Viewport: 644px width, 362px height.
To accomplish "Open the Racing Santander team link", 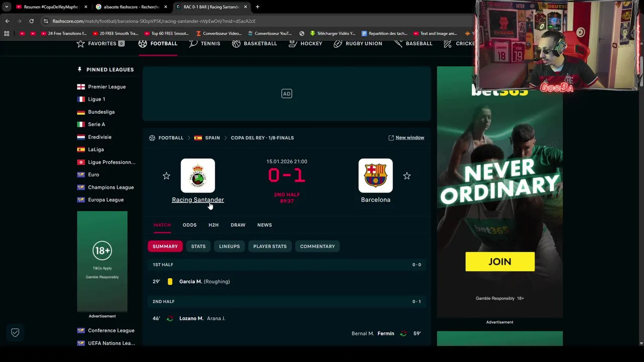I will 198,200.
